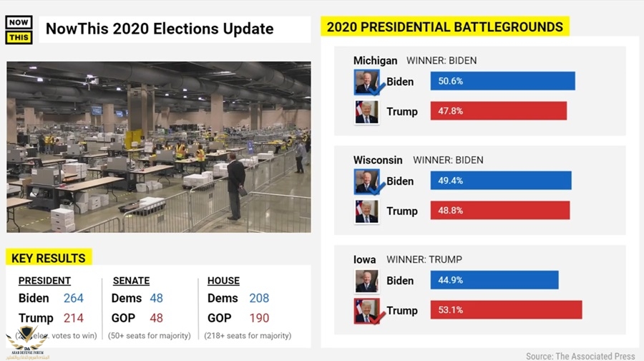Click The Associated Press source credit
This screenshot has height=361, width=644.
[x=580, y=356]
